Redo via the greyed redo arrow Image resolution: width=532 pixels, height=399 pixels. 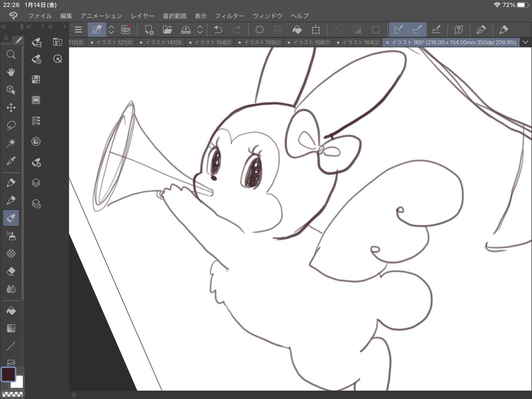(x=237, y=30)
